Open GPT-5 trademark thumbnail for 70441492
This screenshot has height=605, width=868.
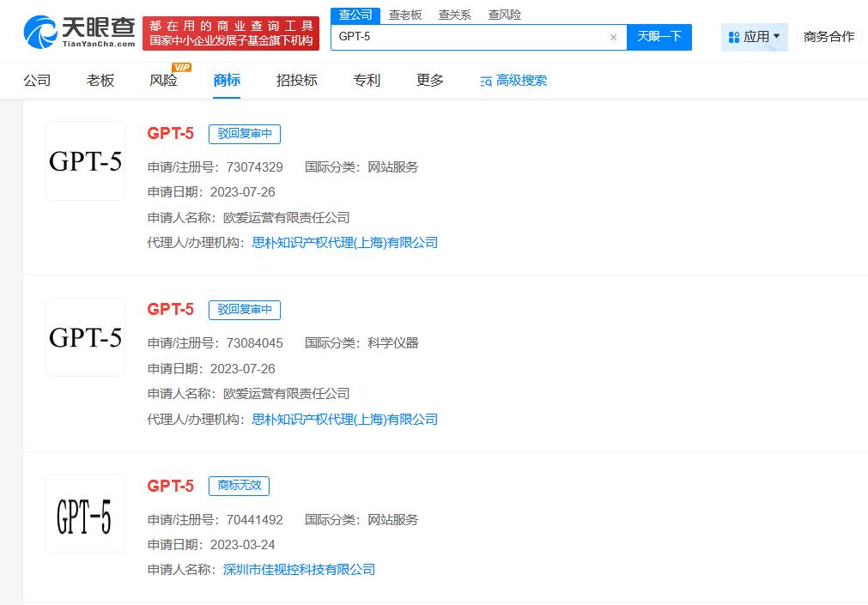point(85,514)
